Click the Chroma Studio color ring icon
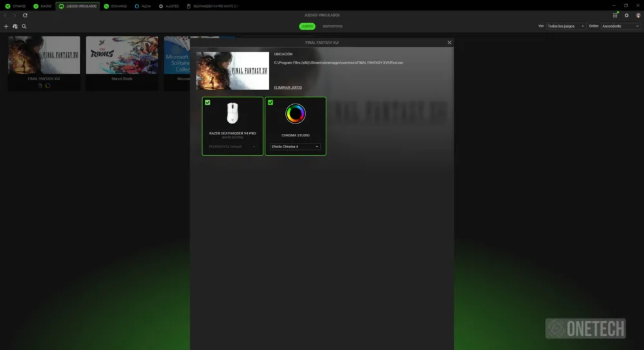Screen dimensions: 644x350 click(x=296, y=114)
